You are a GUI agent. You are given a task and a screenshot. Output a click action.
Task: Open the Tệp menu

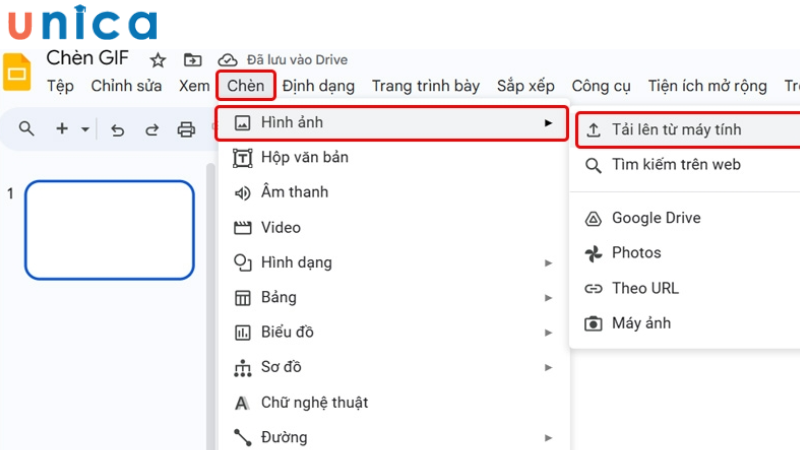point(60,86)
